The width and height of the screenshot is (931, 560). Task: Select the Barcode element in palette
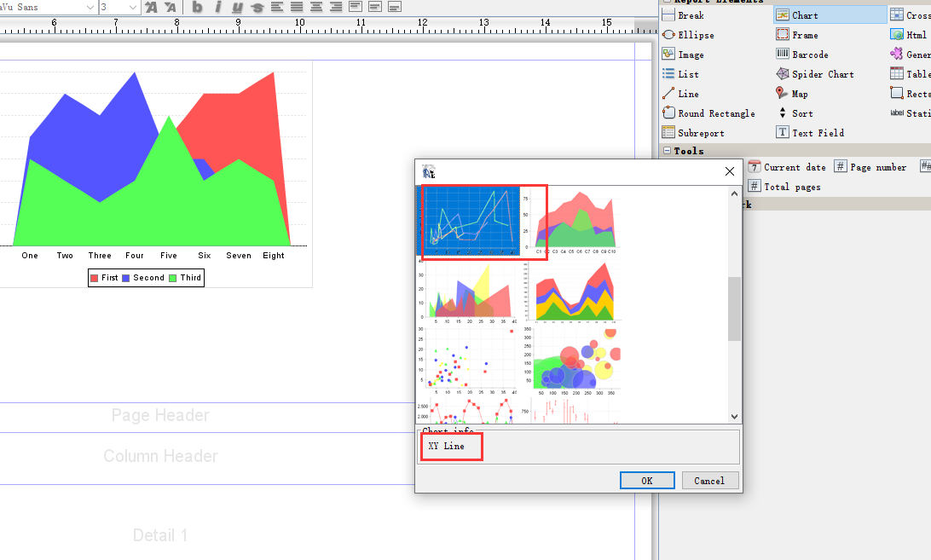(802, 55)
